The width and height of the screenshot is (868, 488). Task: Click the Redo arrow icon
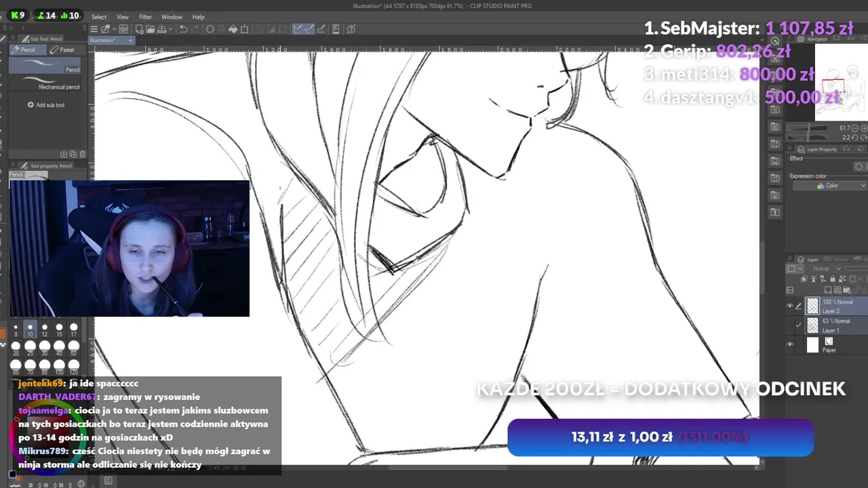click(x=195, y=29)
